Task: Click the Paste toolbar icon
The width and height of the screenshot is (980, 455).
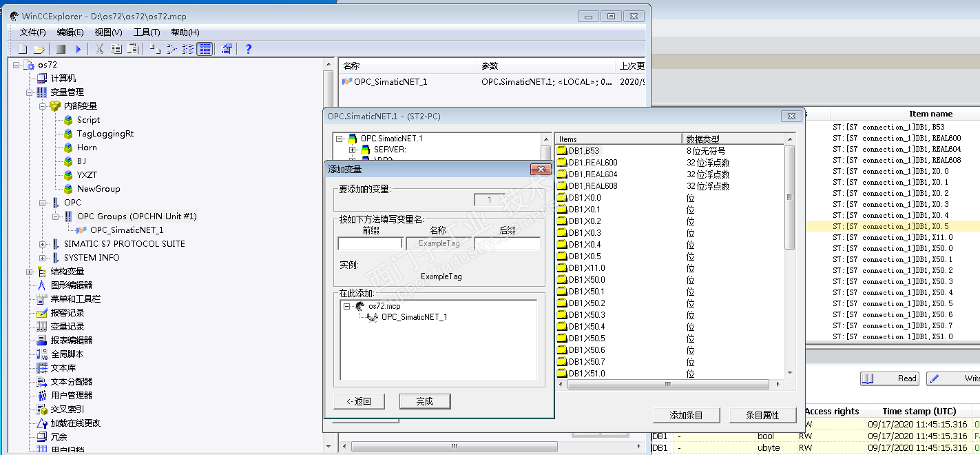Action: (x=134, y=49)
